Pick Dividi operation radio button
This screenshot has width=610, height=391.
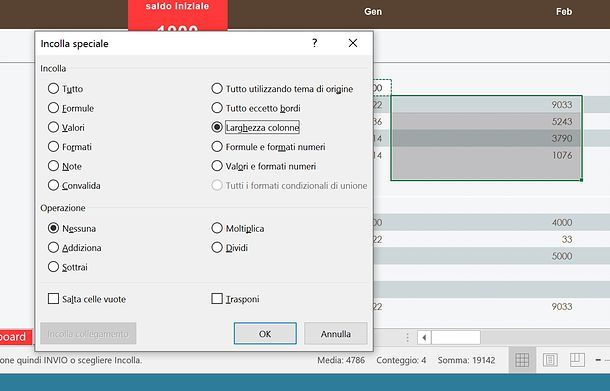coord(217,247)
